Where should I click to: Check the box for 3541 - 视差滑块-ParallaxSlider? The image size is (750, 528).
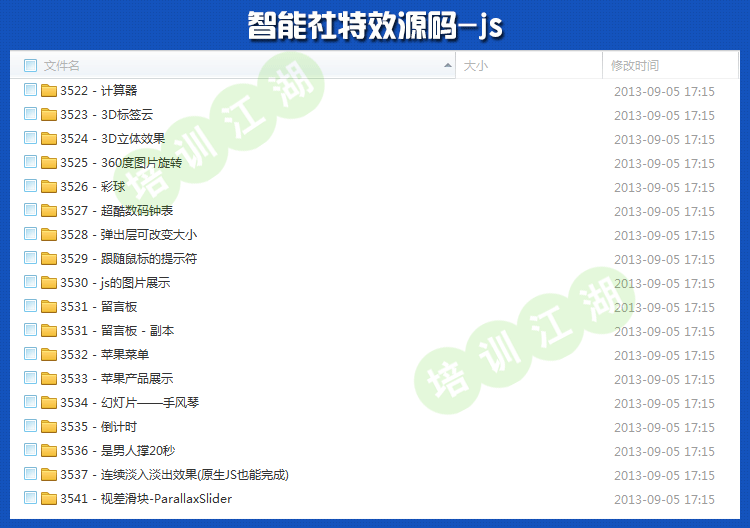coord(30,498)
